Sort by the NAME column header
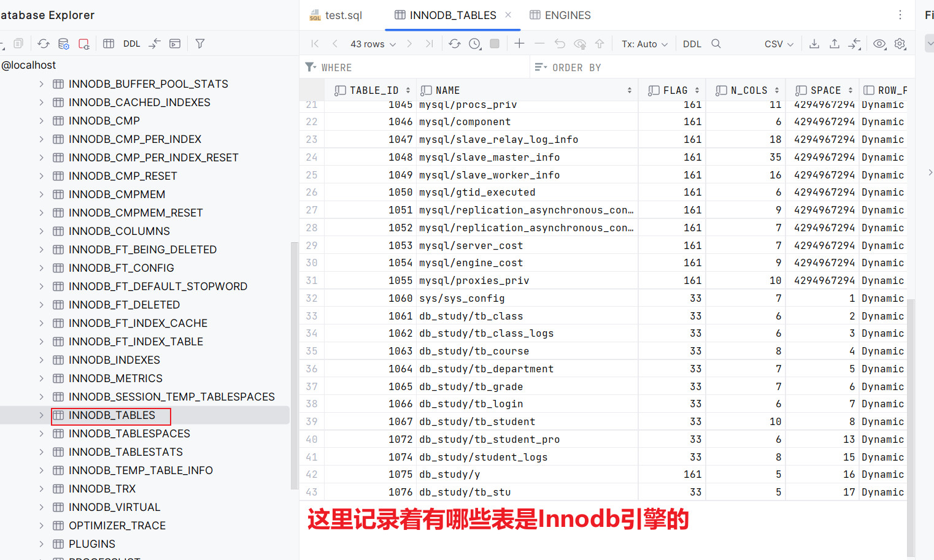Viewport: 934px width, 560px height. (527, 90)
